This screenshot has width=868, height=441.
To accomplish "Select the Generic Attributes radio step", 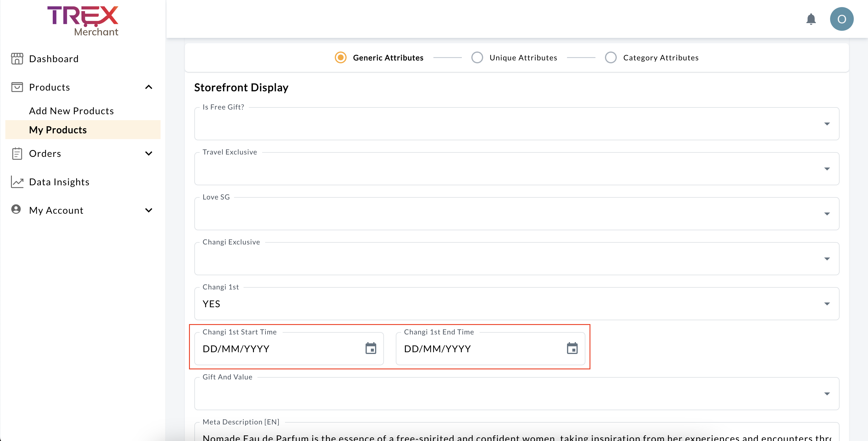I will 340,57.
